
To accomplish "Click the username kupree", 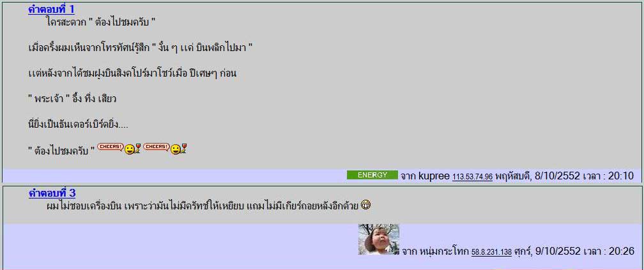I will (x=434, y=176).
